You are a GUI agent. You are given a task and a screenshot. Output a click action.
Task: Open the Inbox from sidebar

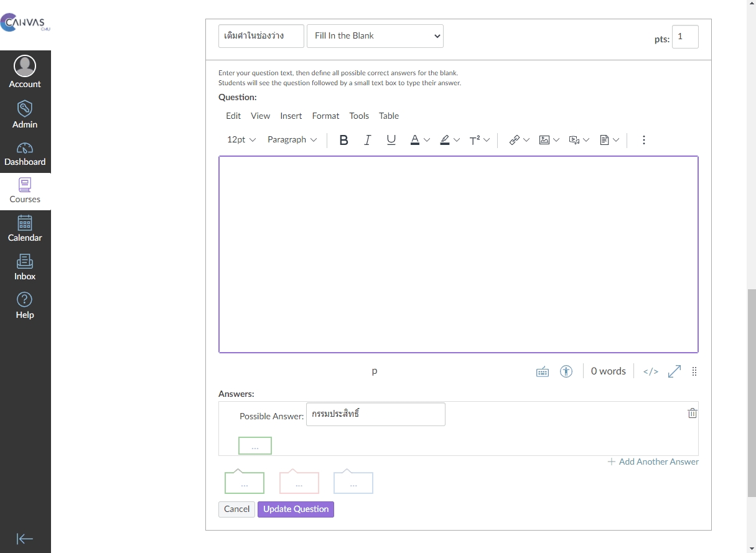tap(25, 267)
